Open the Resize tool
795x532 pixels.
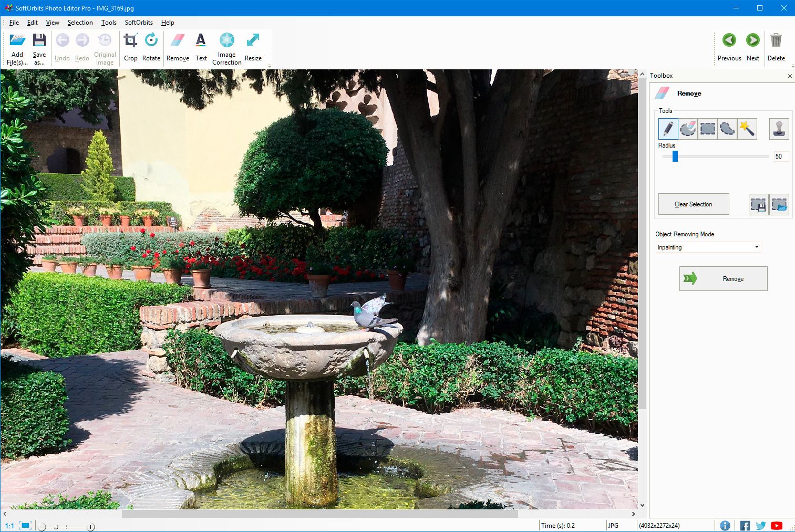click(x=253, y=47)
